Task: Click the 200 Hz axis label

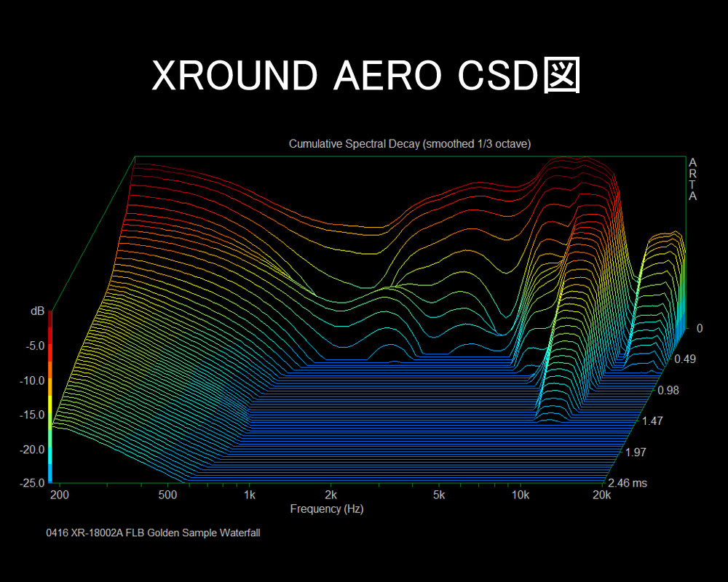Action: point(60,495)
